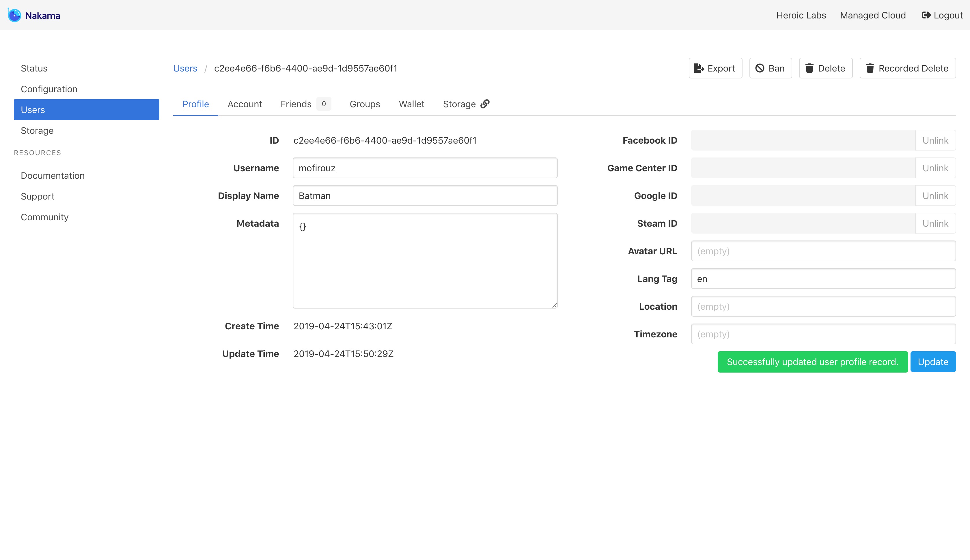
Task: Unlink the Steam ID
Action: pyautogui.click(x=935, y=223)
